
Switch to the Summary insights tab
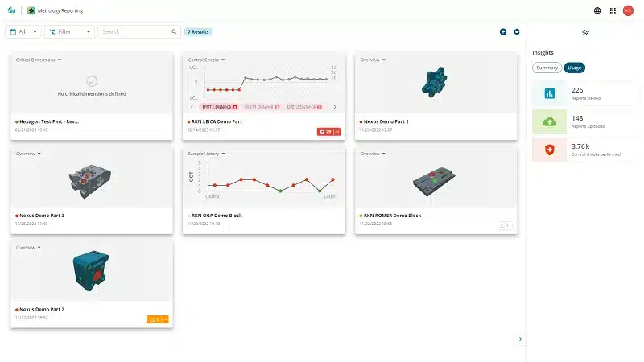pyautogui.click(x=547, y=68)
